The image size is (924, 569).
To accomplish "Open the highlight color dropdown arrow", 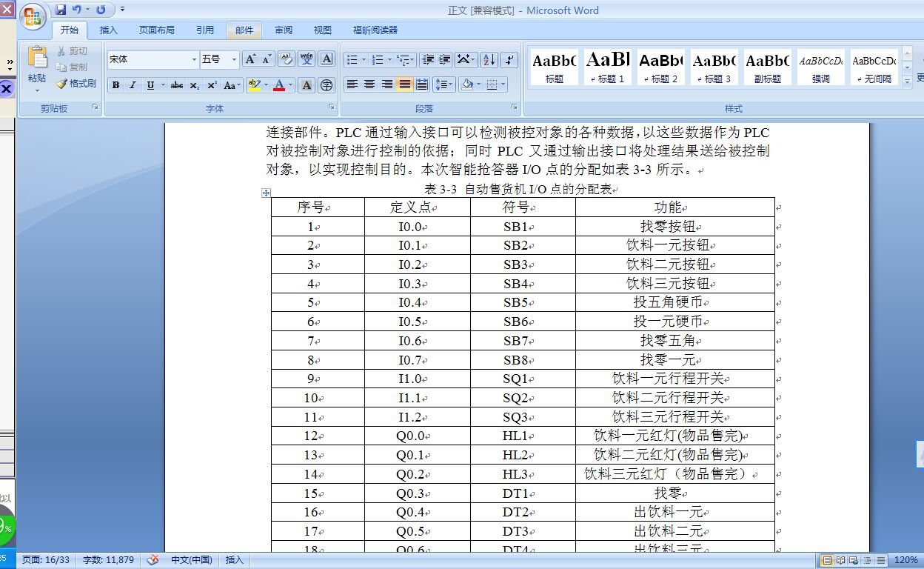I will pos(267,85).
